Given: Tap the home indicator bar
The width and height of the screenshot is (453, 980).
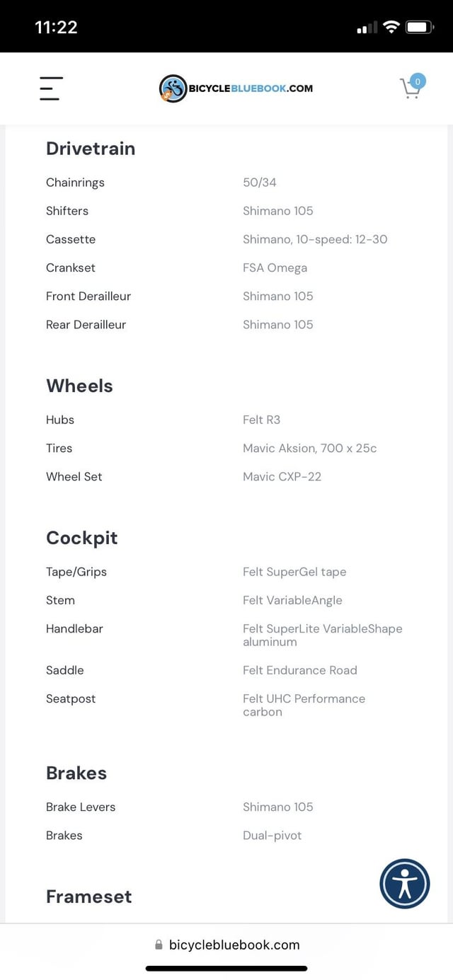Looking at the screenshot, I should [x=226, y=969].
